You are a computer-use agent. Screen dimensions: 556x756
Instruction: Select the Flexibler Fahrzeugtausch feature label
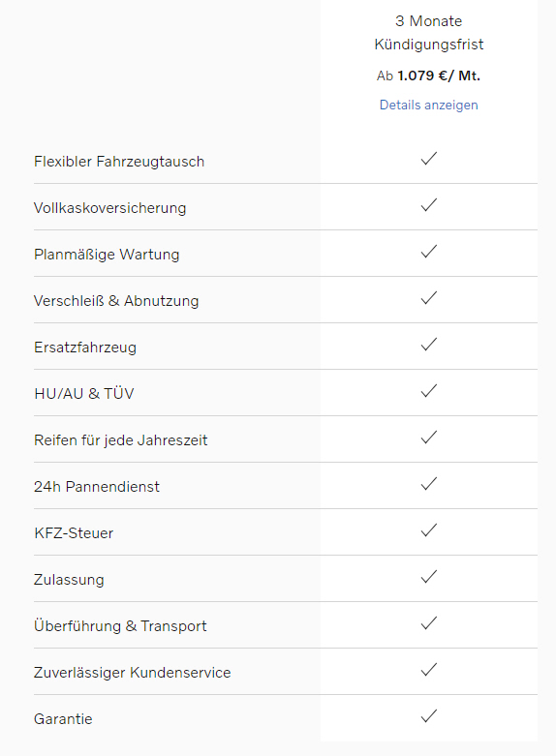pyautogui.click(x=119, y=162)
